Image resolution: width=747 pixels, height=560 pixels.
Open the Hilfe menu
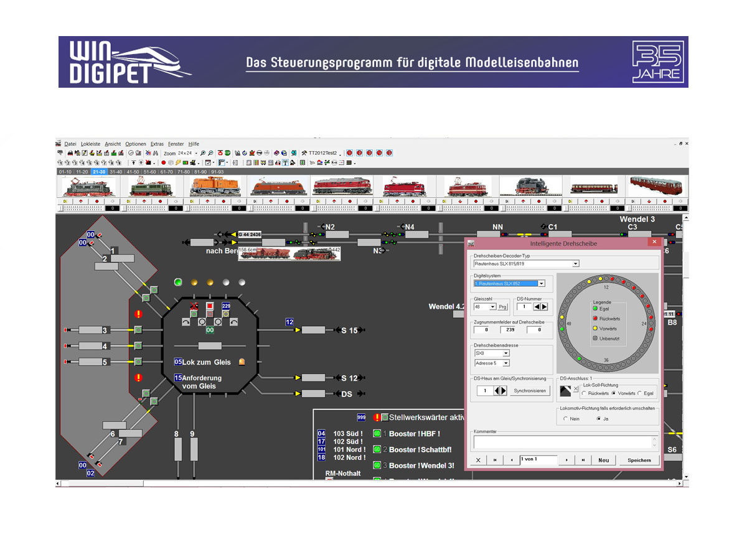click(x=194, y=144)
